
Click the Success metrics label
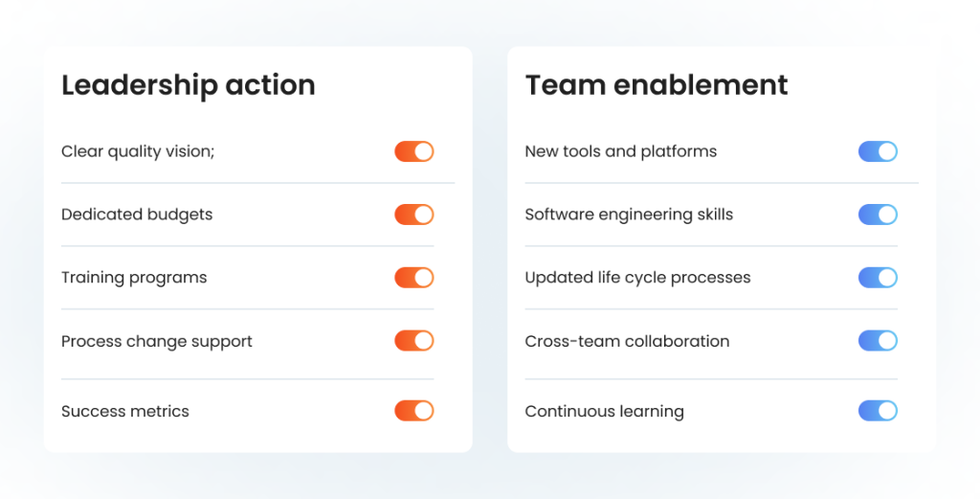click(125, 412)
